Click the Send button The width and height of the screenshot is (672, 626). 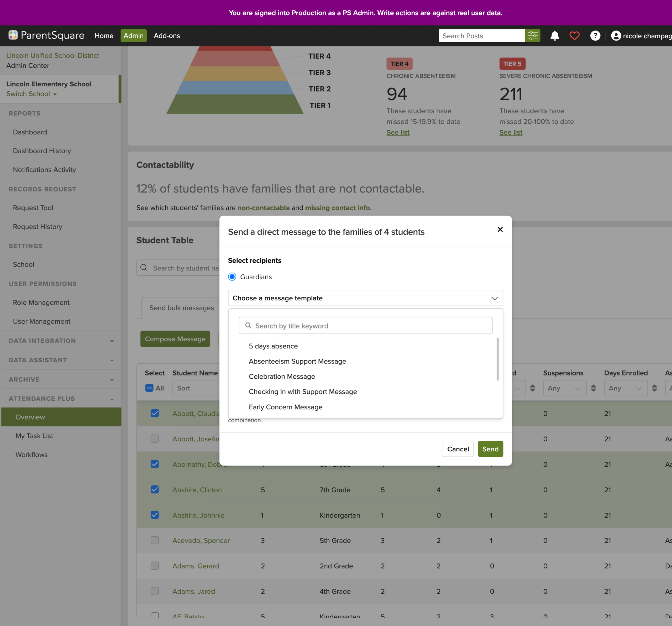[490, 449]
